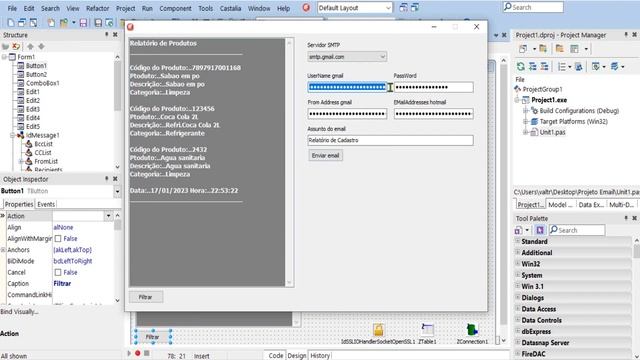Click the Set Debug Desktop icon
Screen dimensions: 640x360
point(415,7)
